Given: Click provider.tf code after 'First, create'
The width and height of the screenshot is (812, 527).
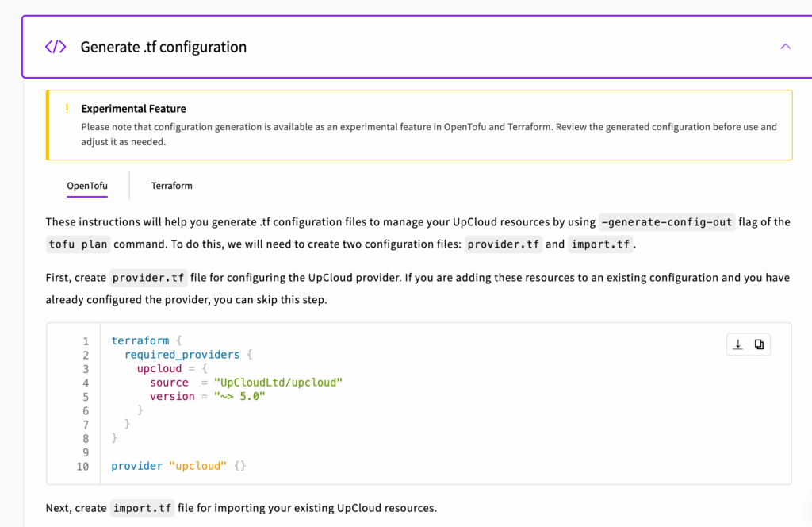Looking at the screenshot, I should click(x=148, y=278).
